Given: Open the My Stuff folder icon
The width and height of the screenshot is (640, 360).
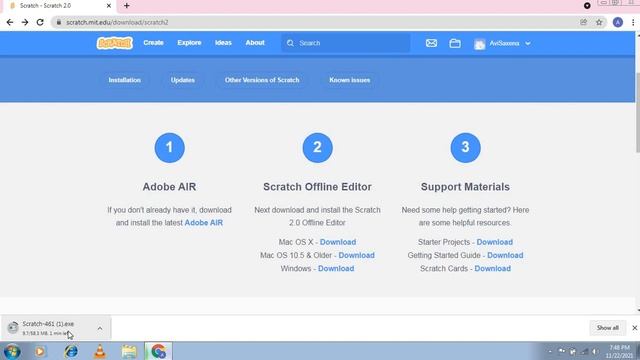Looking at the screenshot, I should (455, 43).
